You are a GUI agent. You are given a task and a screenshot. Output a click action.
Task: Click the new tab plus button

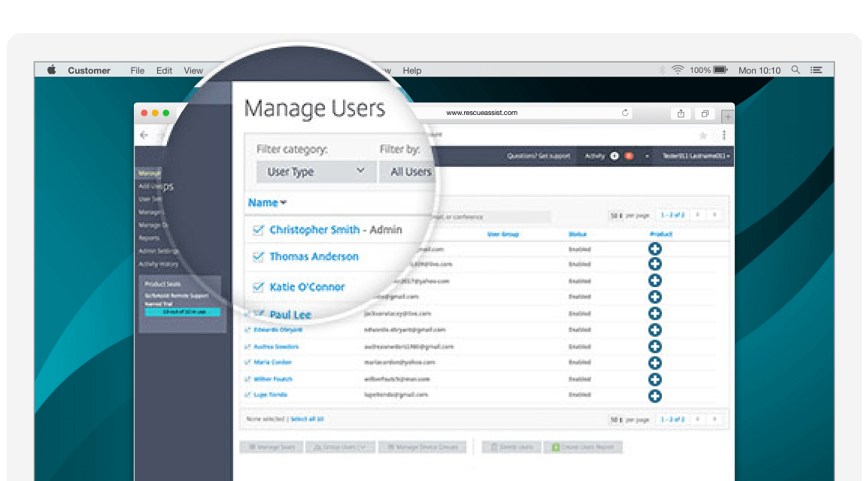[727, 116]
